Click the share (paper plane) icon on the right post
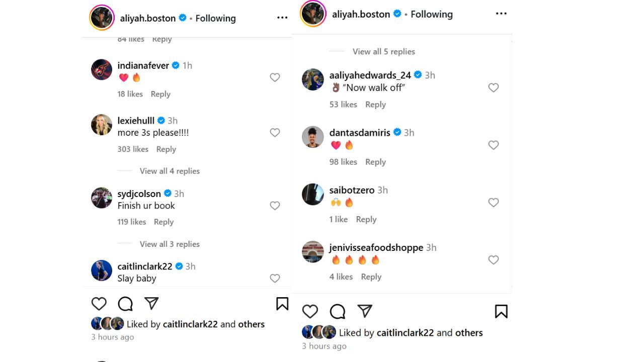The width and height of the screenshot is (644, 362). (365, 311)
